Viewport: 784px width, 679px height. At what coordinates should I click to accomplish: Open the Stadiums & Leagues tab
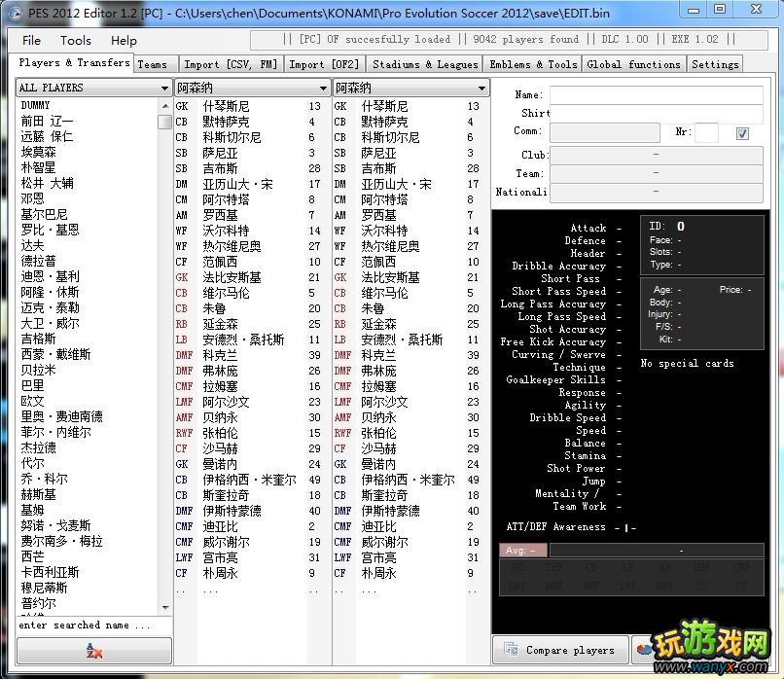pos(425,64)
